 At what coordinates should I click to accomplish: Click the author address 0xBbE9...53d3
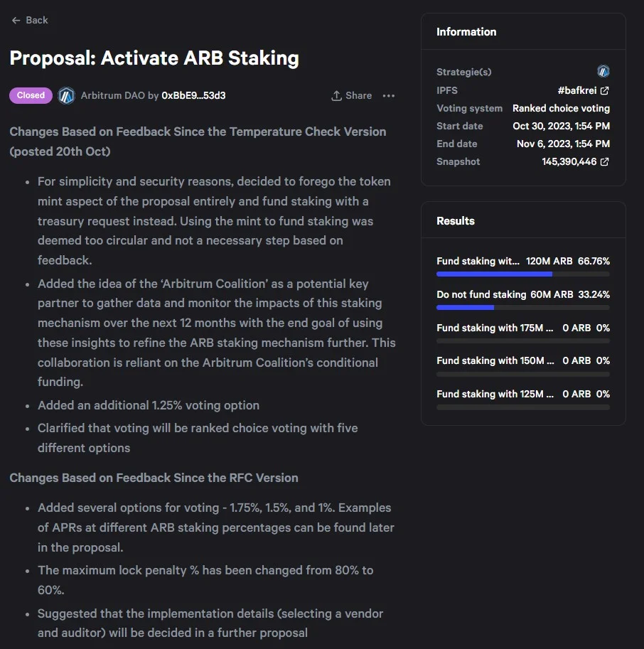pyautogui.click(x=193, y=95)
